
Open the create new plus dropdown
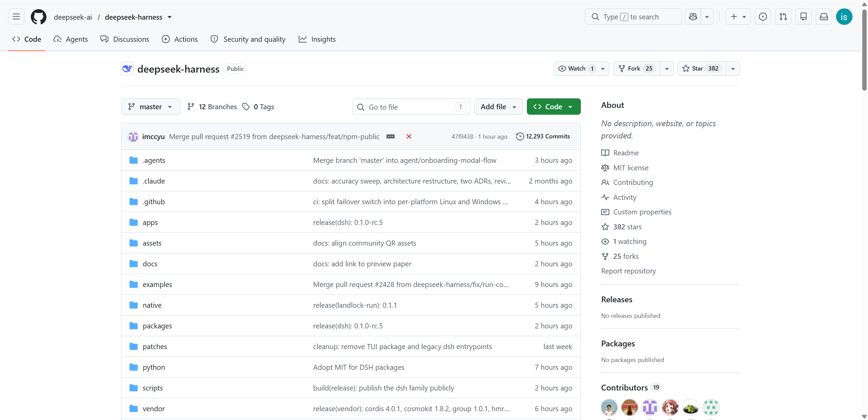738,17
